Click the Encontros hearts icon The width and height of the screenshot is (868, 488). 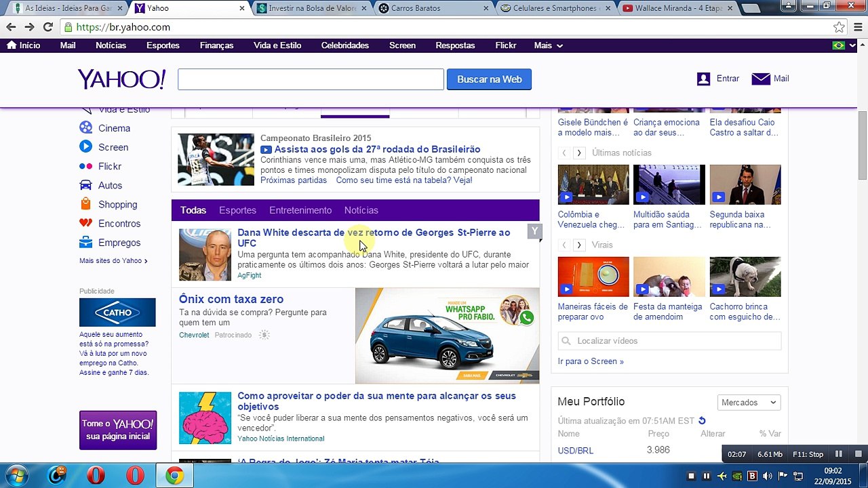(x=85, y=223)
